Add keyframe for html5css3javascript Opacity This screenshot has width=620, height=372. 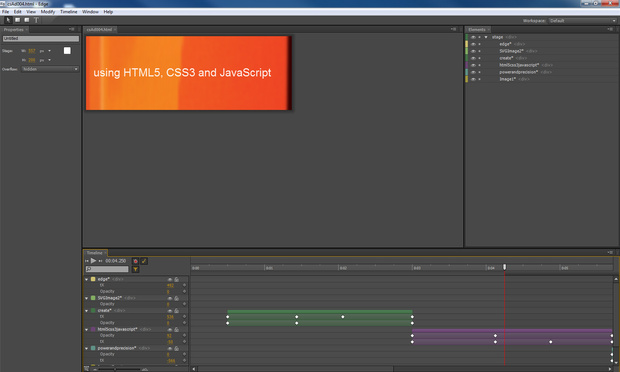(x=184, y=335)
